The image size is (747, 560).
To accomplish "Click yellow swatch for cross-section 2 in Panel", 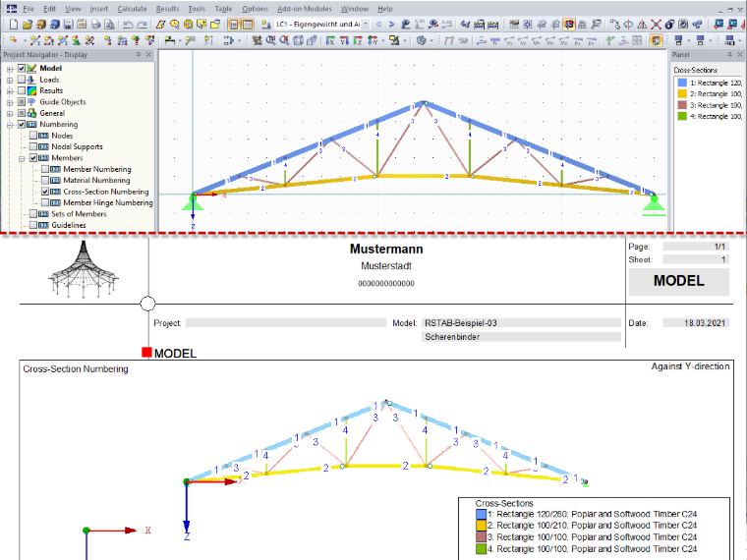I will [682, 93].
